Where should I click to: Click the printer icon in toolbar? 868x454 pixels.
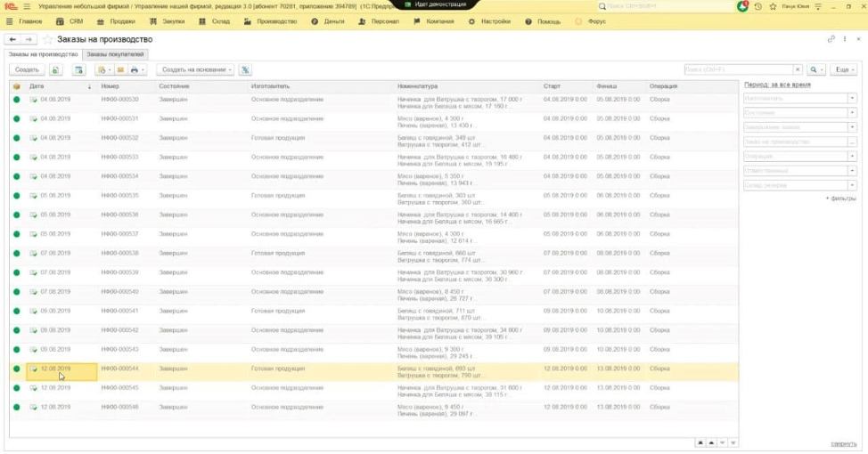pos(136,69)
